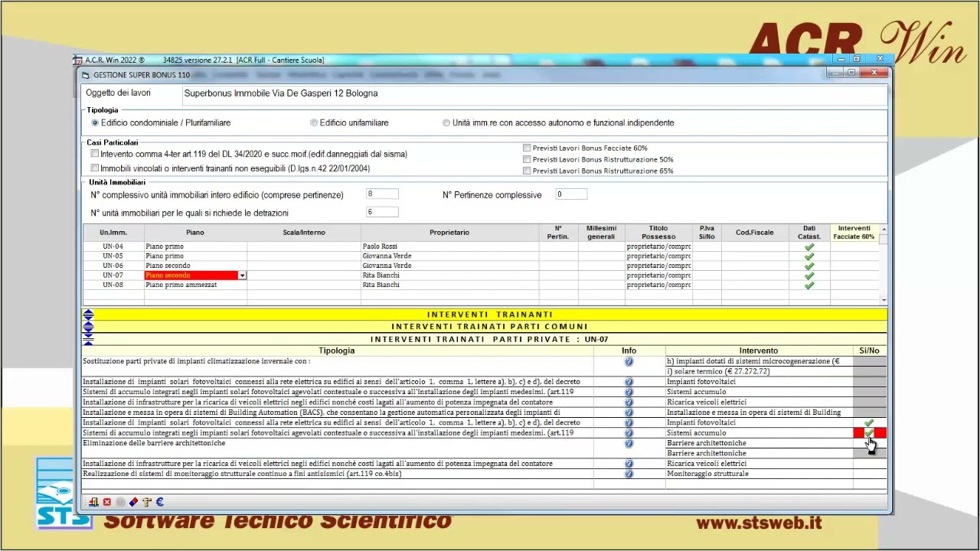The height and width of the screenshot is (551, 980).
Task: Open info icon for climatizzazione invernale row
Action: point(629,361)
